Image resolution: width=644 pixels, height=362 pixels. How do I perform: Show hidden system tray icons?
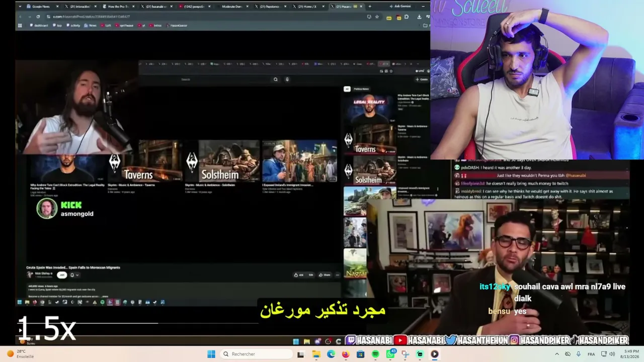(x=557, y=354)
